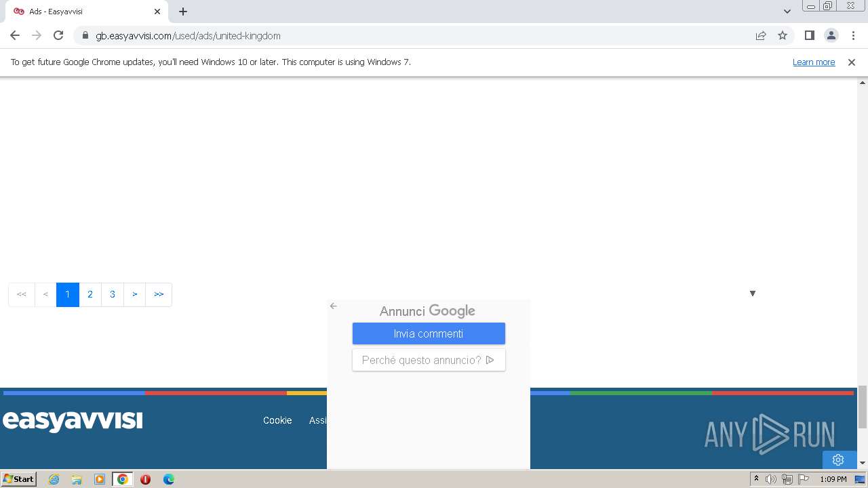Select page 2 in pagination
Screen dimensions: 868x488
90,294
